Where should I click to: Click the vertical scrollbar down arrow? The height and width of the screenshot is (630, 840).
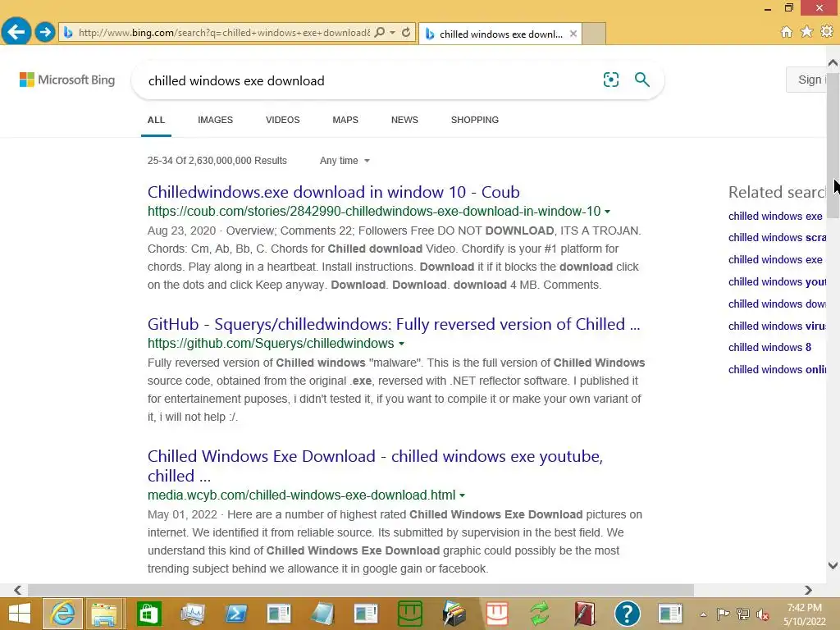coord(833,565)
